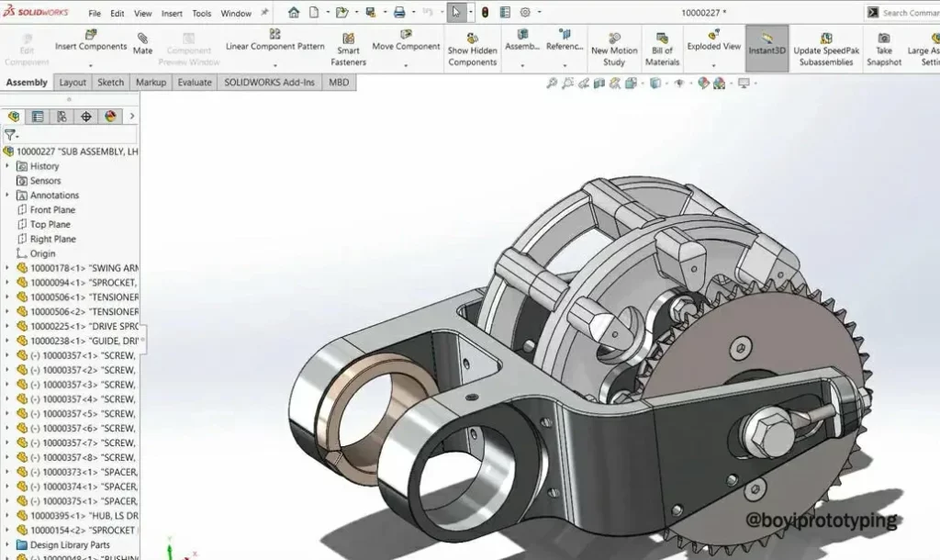Image resolution: width=940 pixels, height=560 pixels.
Task: Click Section View icon in the view toolbar
Action: tap(599, 84)
